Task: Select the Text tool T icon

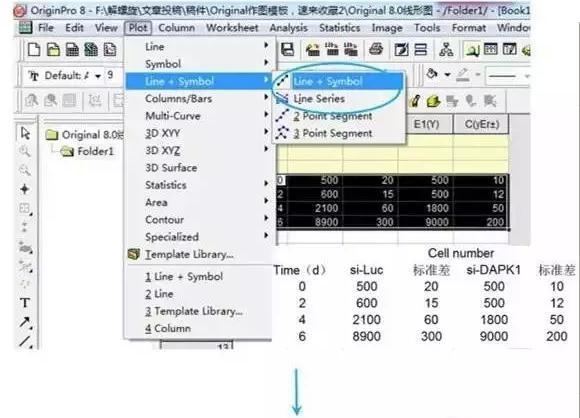Action: pos(25,303)
